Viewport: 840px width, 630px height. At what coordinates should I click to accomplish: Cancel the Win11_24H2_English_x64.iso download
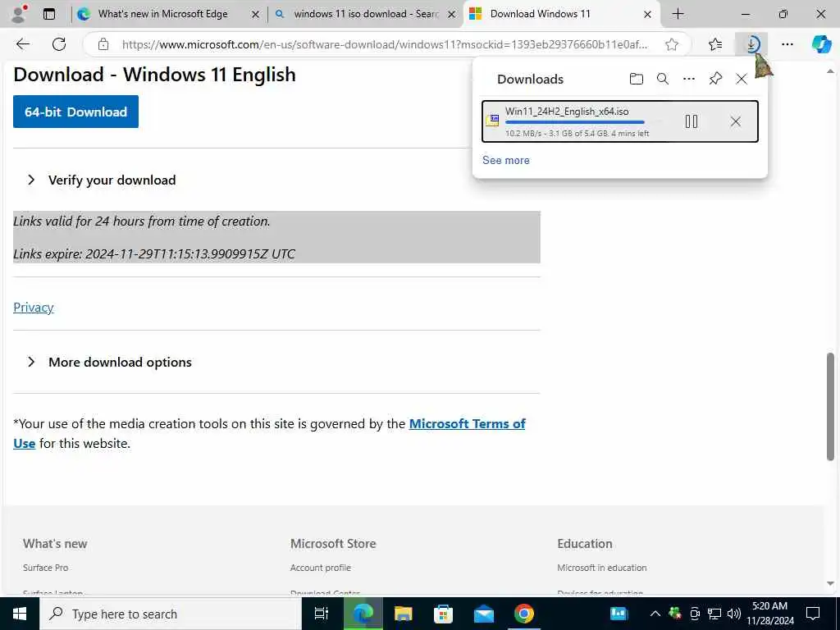[736, 121]
